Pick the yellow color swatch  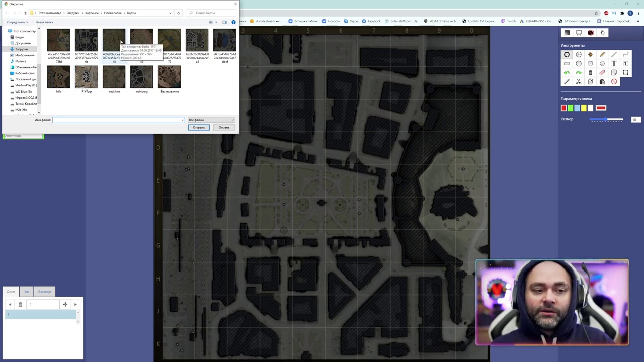pos(584,108)
